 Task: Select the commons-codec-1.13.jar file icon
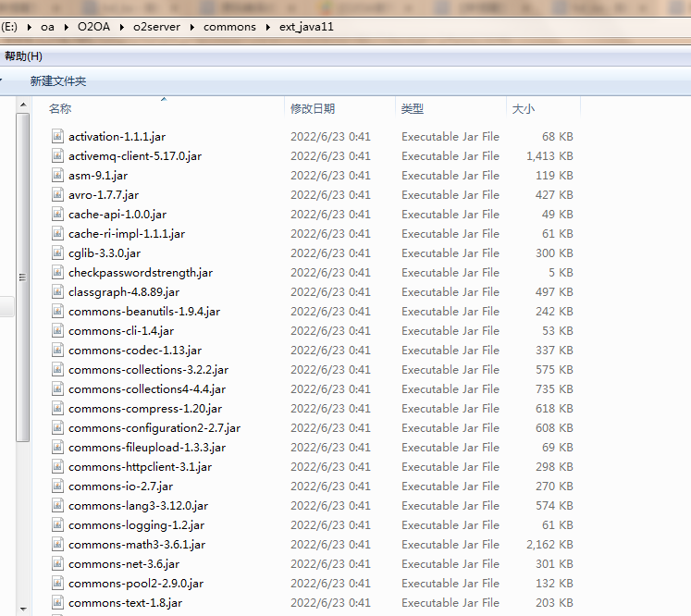click(x=57, y=351)
